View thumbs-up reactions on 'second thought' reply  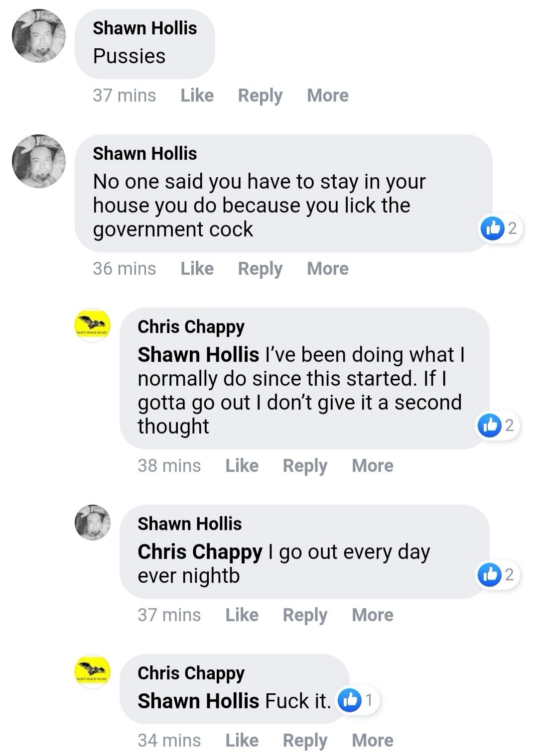pyautogui.click(x=496, y=425)
